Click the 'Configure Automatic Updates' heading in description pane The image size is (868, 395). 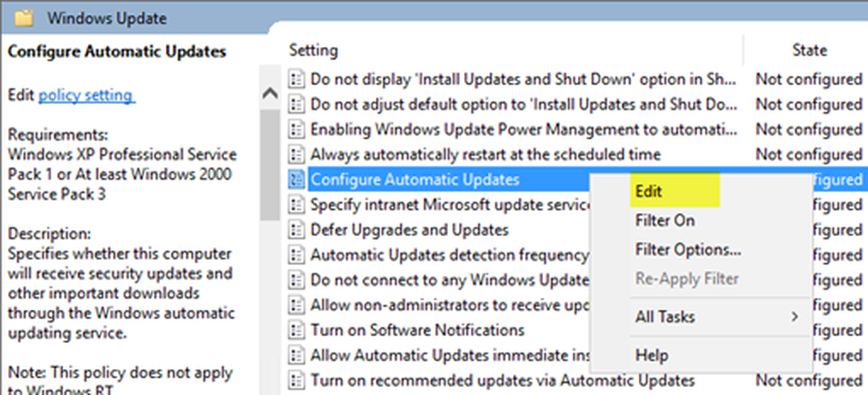tap(117, 51)
